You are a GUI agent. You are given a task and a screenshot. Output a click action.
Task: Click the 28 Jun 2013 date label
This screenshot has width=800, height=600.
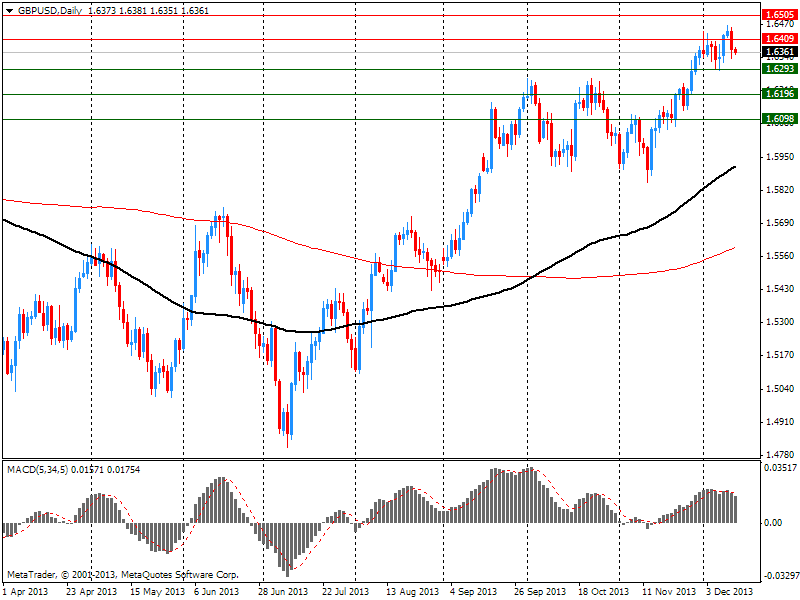(281, 592)
